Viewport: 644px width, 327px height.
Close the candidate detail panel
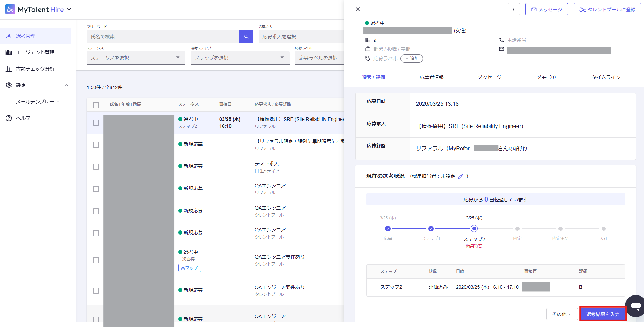(358, 9)
